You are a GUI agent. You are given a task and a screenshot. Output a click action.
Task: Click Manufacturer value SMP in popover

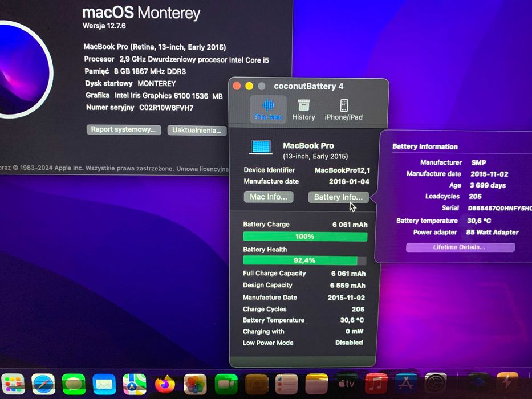click(x=479, y=163)
